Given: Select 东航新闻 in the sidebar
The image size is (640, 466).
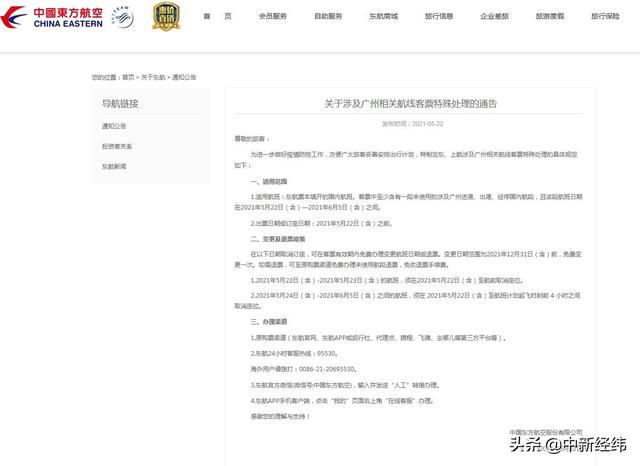Looking at the screenshot, I should [x=114, y=166].
